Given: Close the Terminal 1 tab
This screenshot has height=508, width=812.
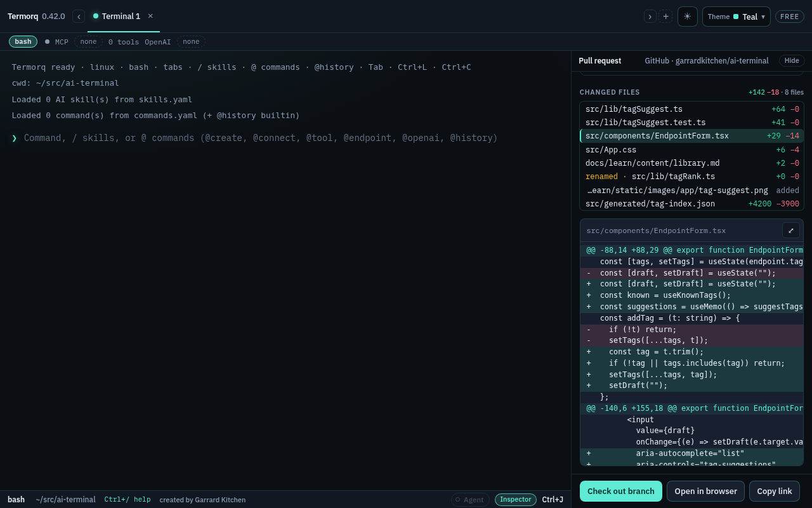Looking at the screenshot, I should pyautogui.click(x=150, y=16).
